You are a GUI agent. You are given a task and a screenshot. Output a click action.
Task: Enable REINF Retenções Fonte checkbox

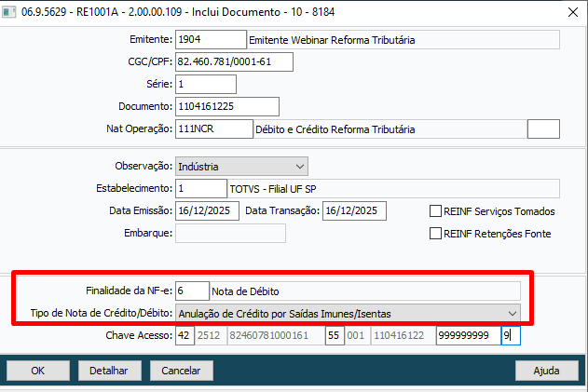[435, 234]
